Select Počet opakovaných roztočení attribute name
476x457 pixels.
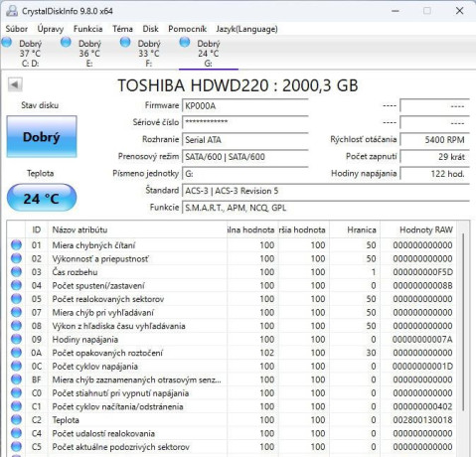pos(107,353)
